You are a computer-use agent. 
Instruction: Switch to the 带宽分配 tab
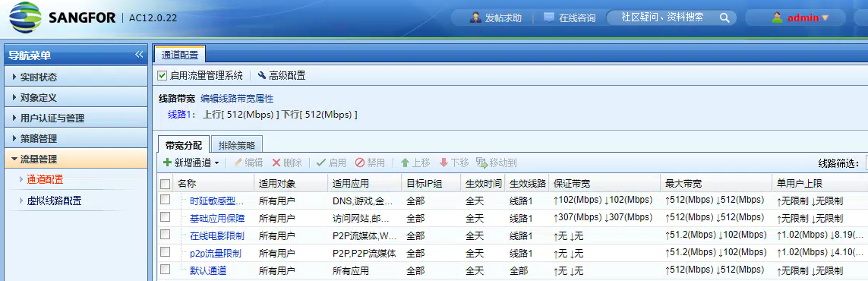(184, 145)
